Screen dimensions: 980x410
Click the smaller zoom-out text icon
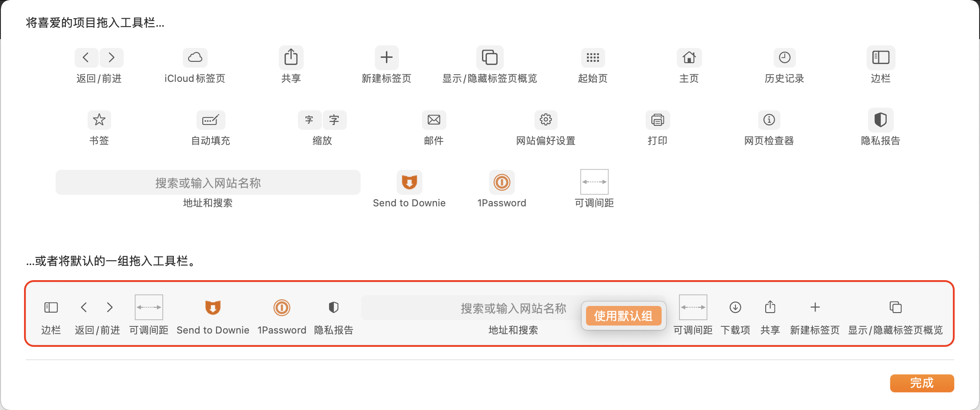[x=309, y=120]
